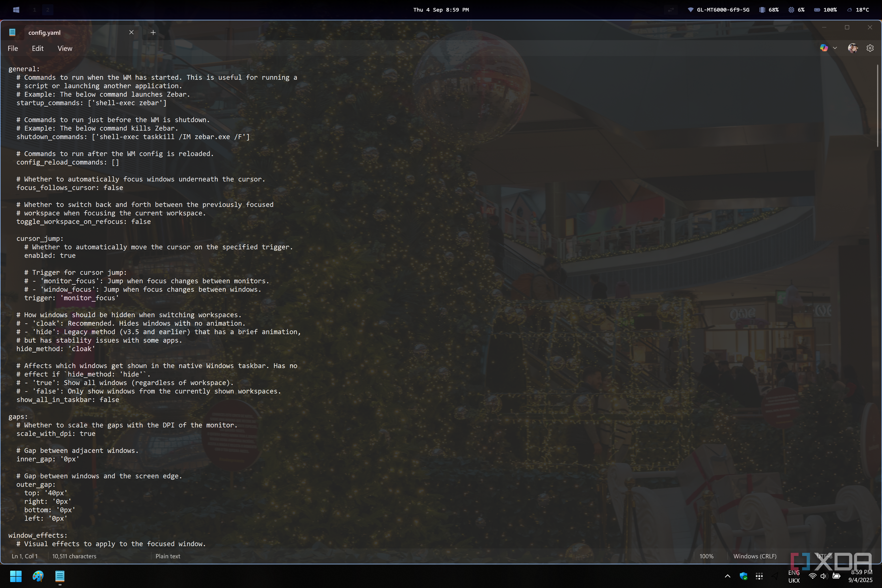
Task: Open the 100% zoom level indicator
Action: [706, 556]
